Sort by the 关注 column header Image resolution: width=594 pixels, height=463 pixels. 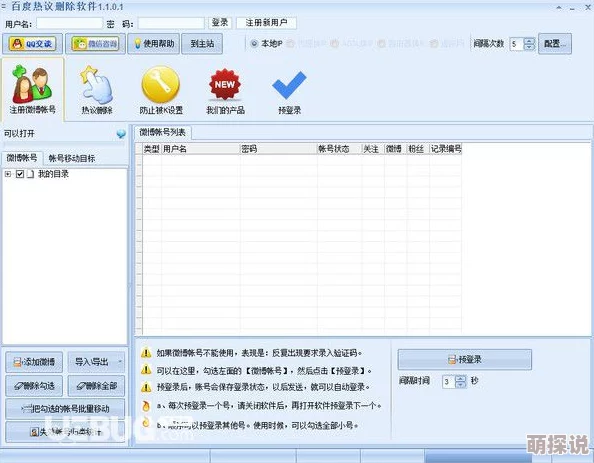click(373, 149)
